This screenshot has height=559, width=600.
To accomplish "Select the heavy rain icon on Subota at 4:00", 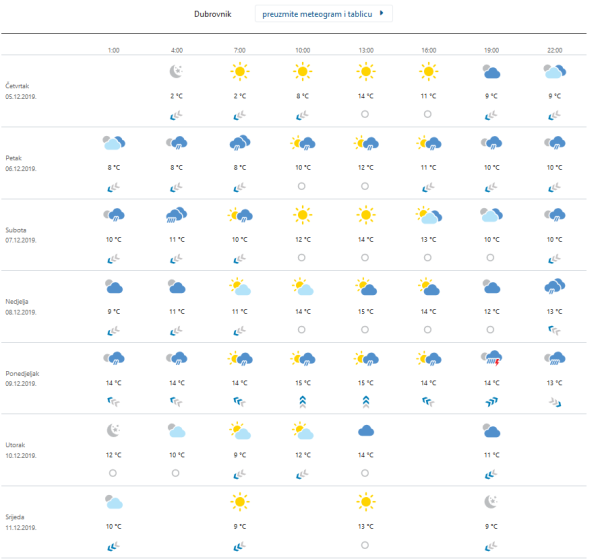I will click(176, 215).
